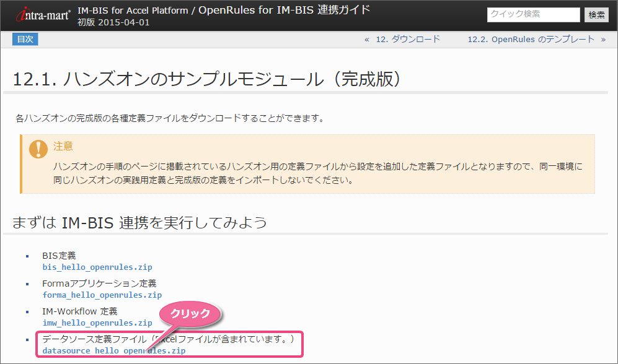The height and width of the screenshot is (364, 618).
Task: Click the BIS定義 list label
Action: pos(59,256)
